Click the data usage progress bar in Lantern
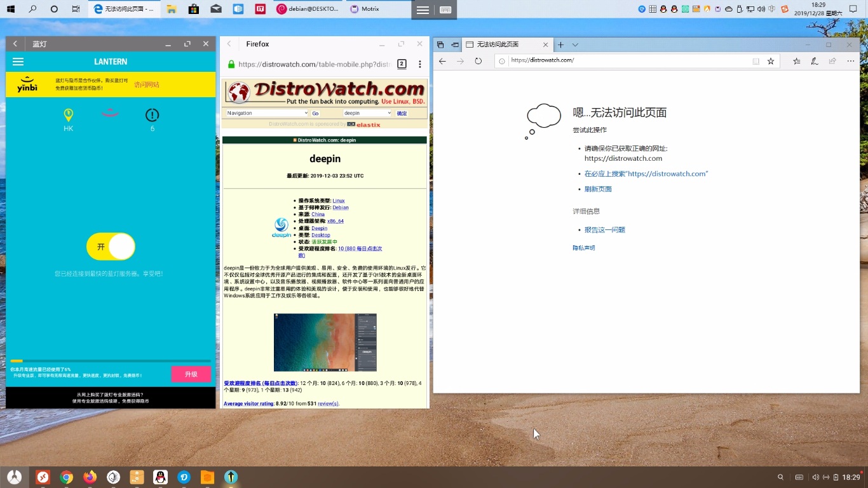Image resolution: width=868 pixels, height=488 pixels. pyautogui.click(x=111, y=361)
